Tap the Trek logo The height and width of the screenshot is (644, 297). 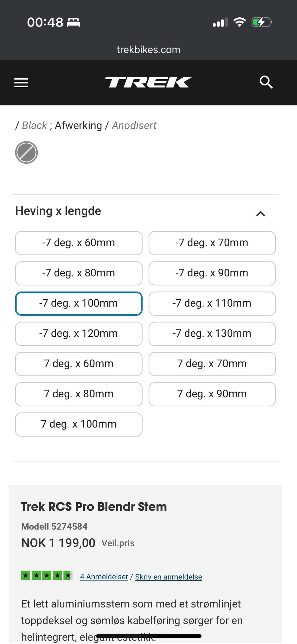(148, 82)
